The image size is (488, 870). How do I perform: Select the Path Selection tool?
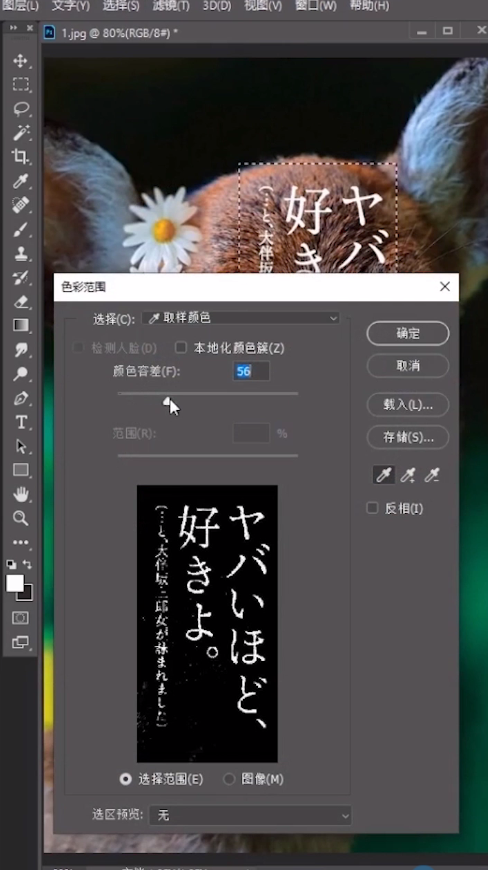click(21, 446)
